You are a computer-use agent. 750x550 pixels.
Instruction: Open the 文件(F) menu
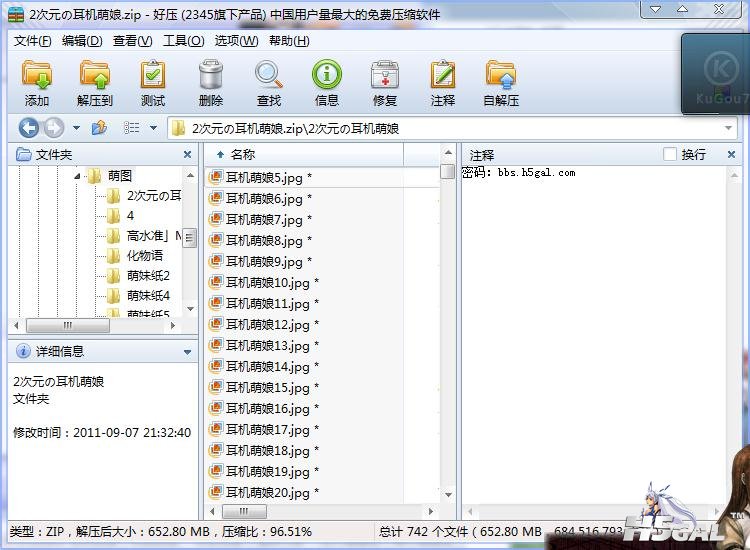pyautogui.click(x=32, y=41)
